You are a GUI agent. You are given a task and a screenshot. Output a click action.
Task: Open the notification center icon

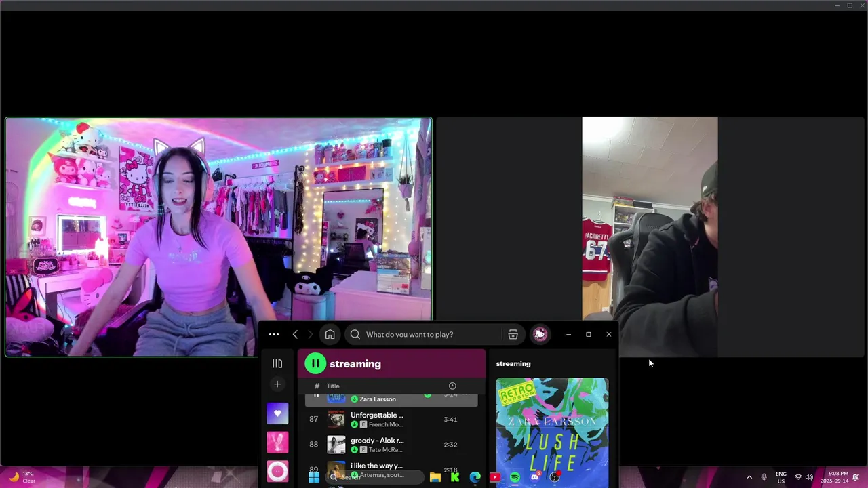coord(856,477)
